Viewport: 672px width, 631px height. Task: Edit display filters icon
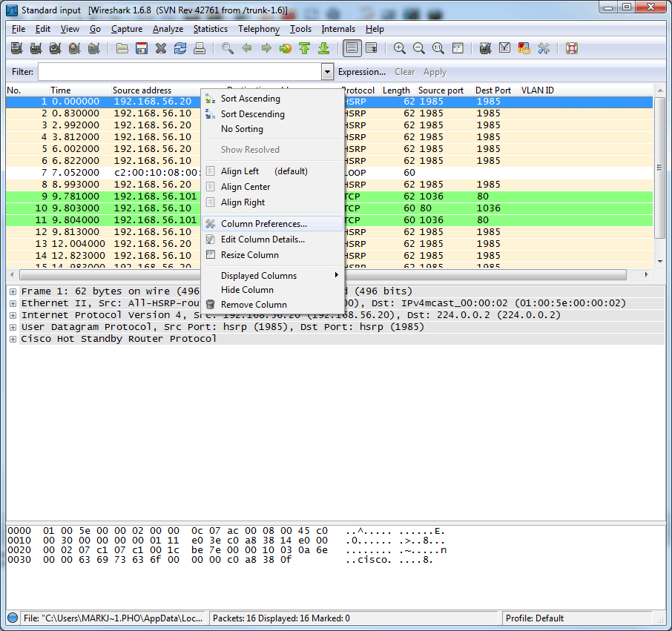coord(505,48)
